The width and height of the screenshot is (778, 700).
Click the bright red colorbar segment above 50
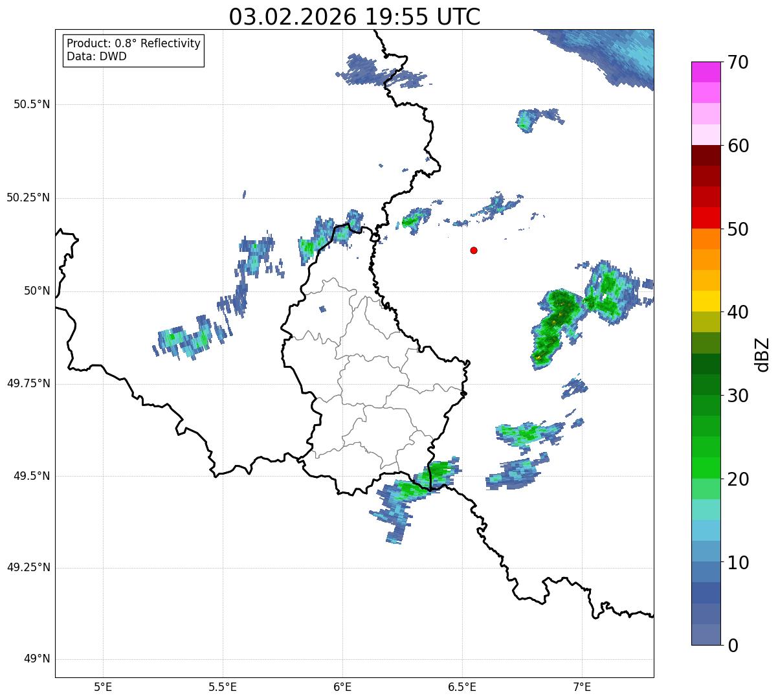[x=706, y=218]
